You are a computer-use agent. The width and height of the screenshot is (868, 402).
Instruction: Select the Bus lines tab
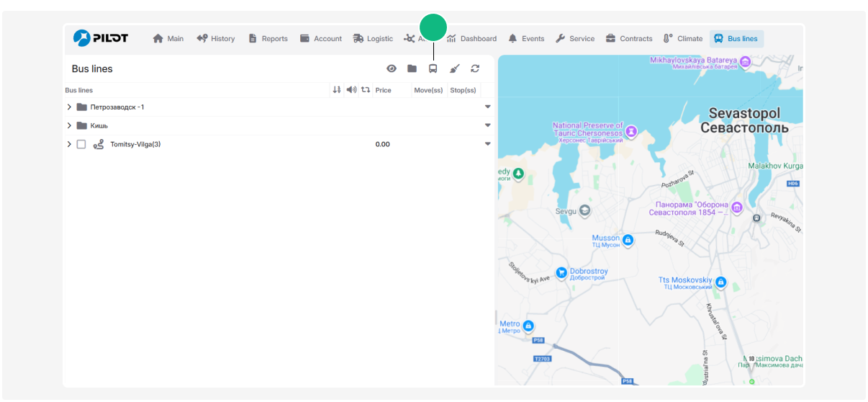tap(736, 39)
